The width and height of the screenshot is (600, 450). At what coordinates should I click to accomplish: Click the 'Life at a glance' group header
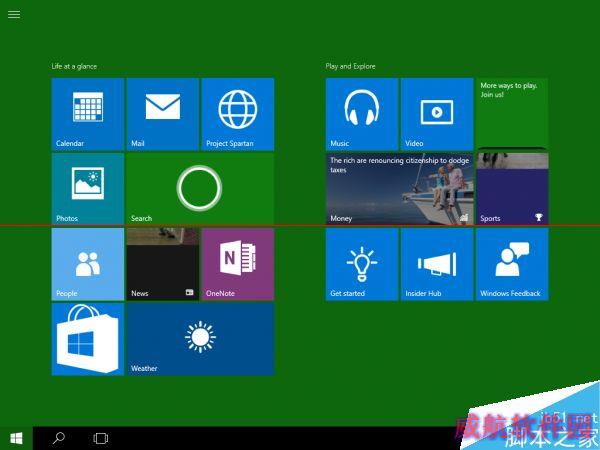click(x=74, y=66)
